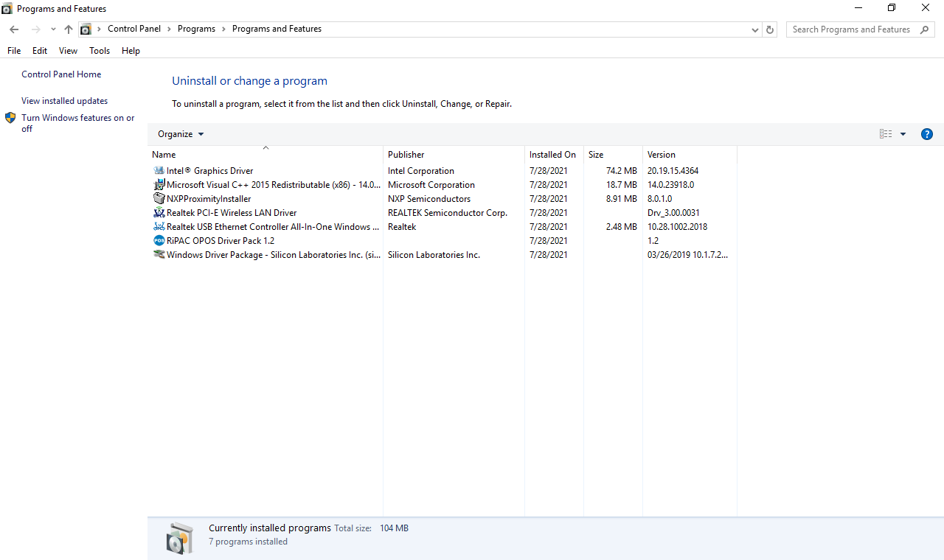The width and height of the screenshot is (944, 560).
Task: Open the Tools menu
Action: (x=100, y=51)
